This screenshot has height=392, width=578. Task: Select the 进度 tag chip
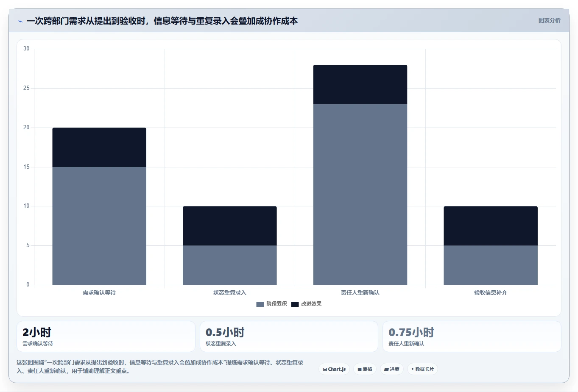pos(392,369)
